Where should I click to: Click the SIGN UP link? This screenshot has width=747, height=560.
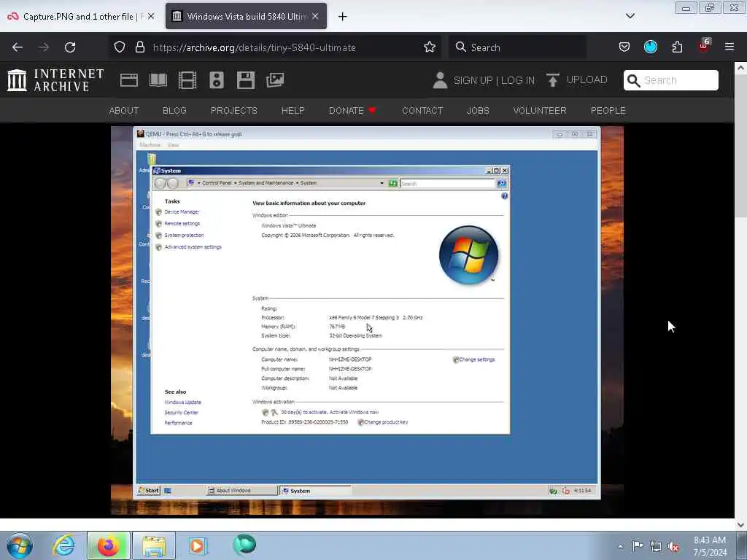tap(473, 80)
